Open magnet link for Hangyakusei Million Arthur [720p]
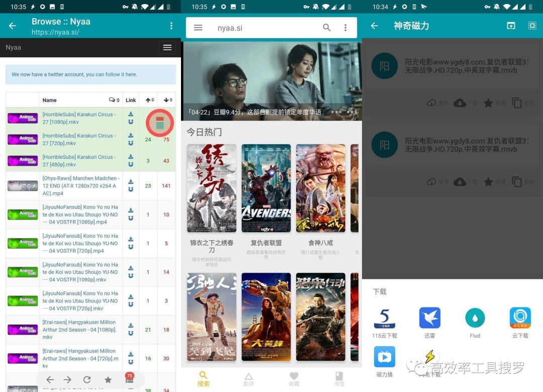Viewport: 543px width, 392px height. (x=131, y=362)
